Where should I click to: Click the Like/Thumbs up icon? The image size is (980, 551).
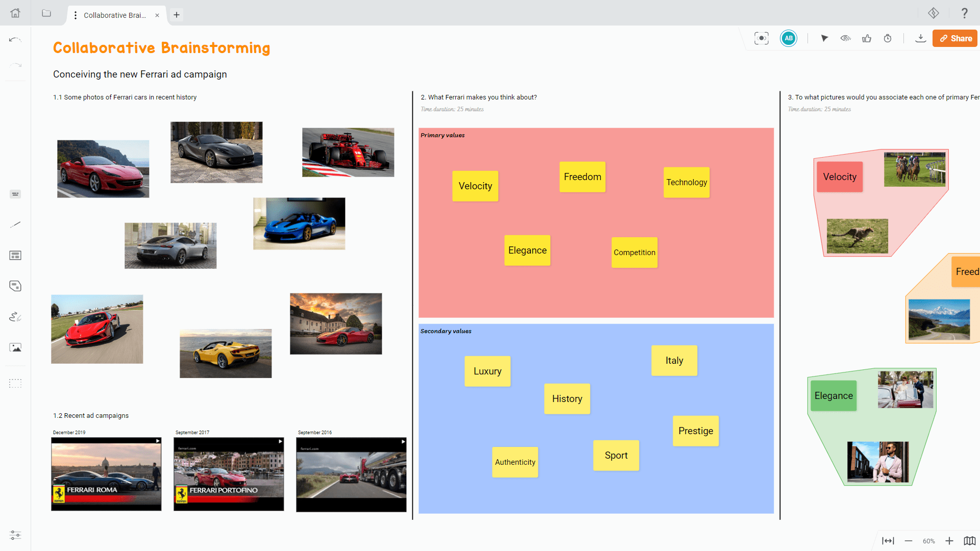[867, 38]
